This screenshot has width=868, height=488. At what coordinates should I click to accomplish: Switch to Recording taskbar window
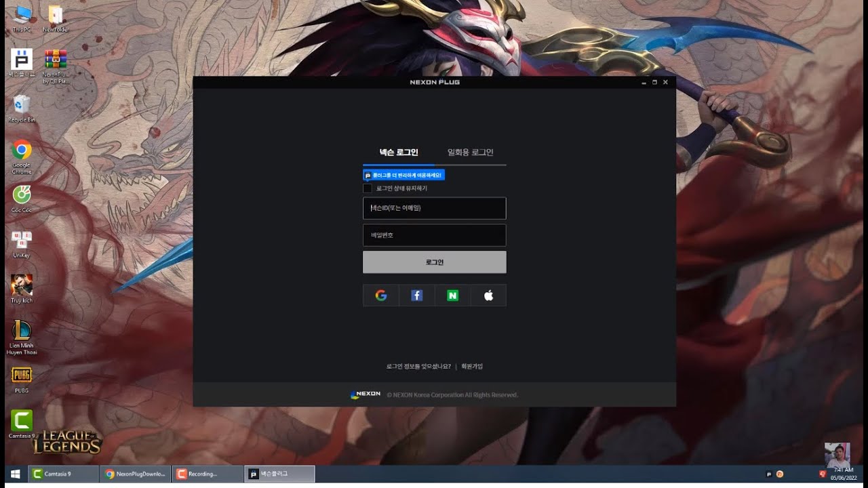pyautogui.click(x=208, y=474)
